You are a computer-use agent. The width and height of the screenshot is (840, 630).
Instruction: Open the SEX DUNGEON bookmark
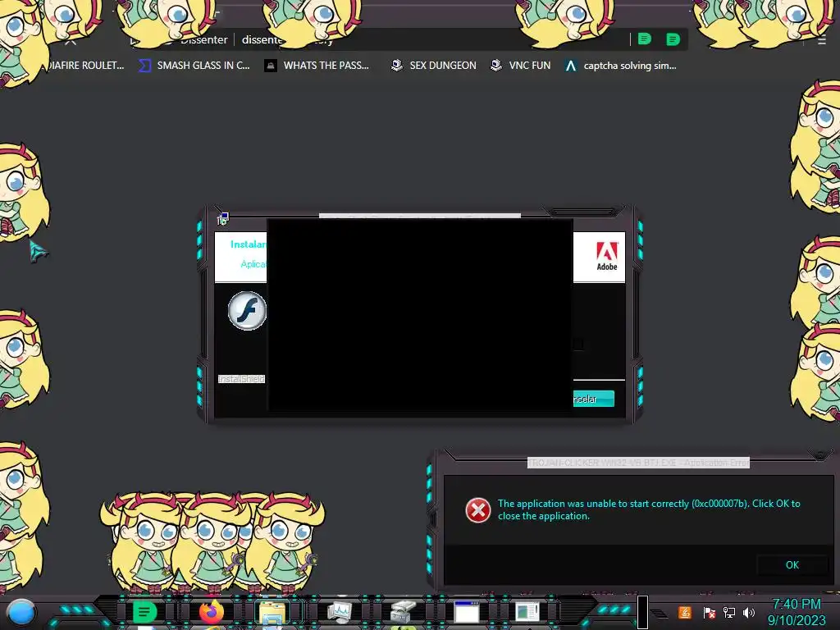pos(433,66)
